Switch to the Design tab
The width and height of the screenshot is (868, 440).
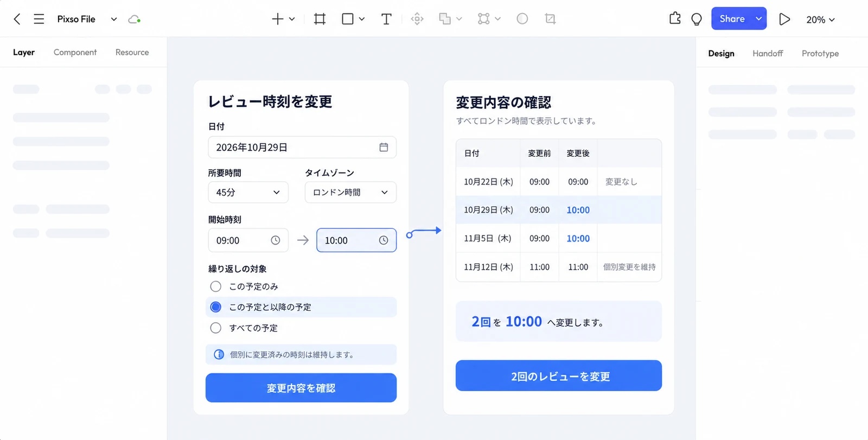[721, 53]
